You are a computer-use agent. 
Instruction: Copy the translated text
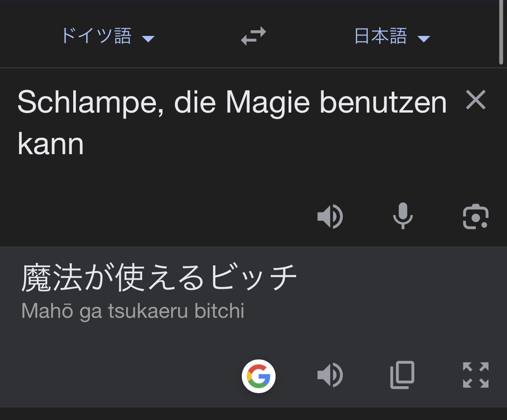pyautogui.click(x=403, y=375)
